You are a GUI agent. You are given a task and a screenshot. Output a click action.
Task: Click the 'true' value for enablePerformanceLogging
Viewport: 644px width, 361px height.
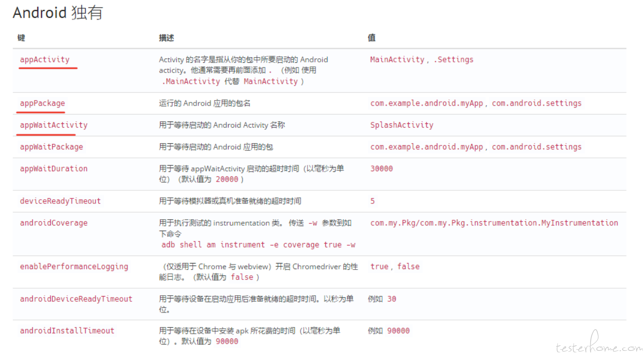tap(379, 266)
